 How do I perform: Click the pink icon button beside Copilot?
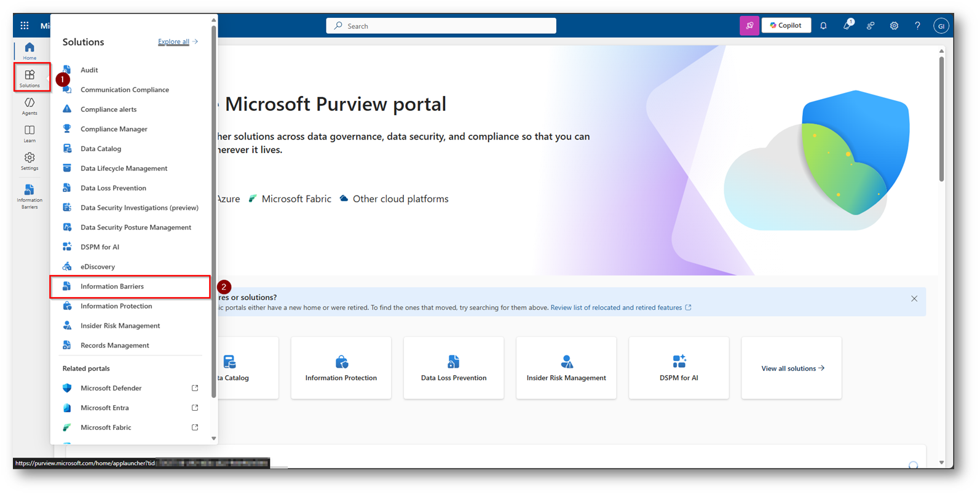point(749,26)
